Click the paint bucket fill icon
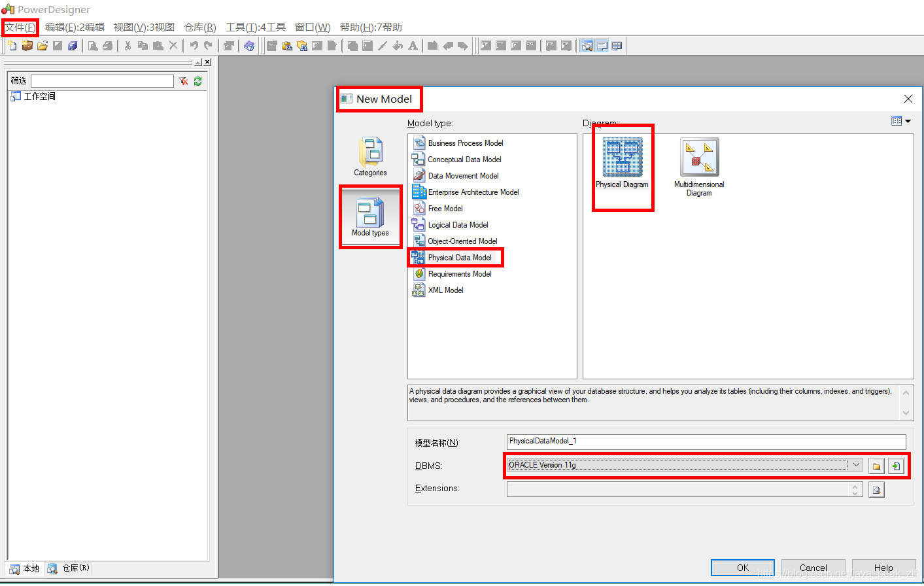The image size is (924, 586). pos(398,46)
